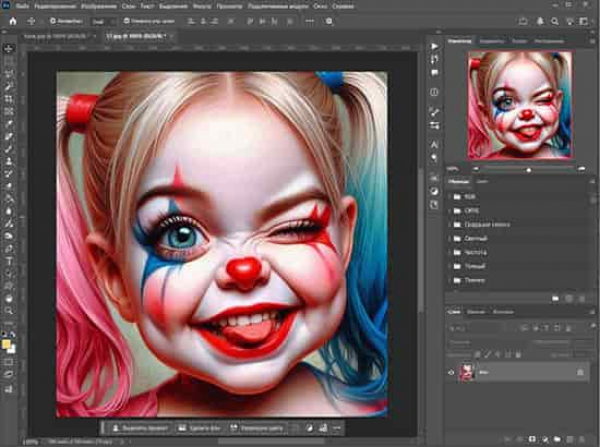The width and height of the screenshot is (600, 447).
Task: Click Удалить фон in contextual task bar
Action: pos(199,428)
